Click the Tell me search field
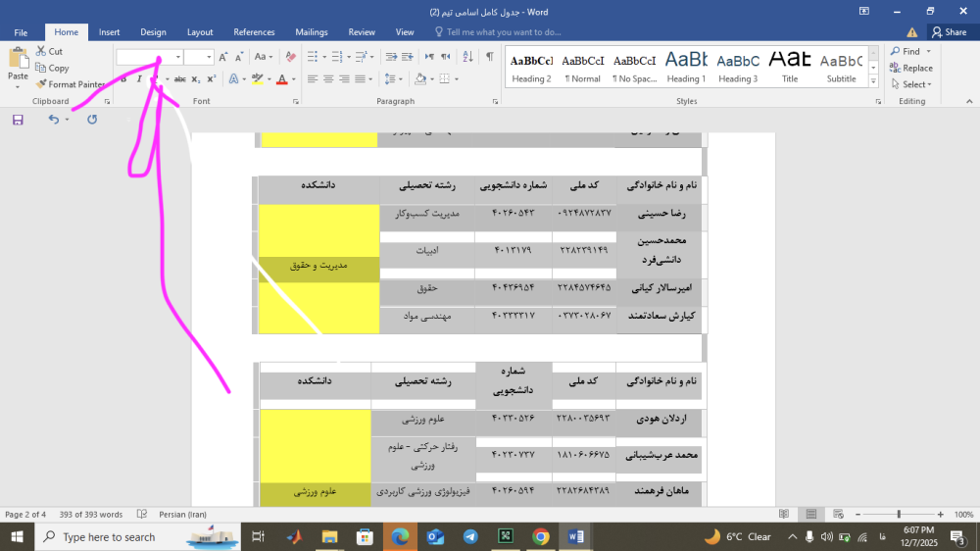 tap(498, 32)
